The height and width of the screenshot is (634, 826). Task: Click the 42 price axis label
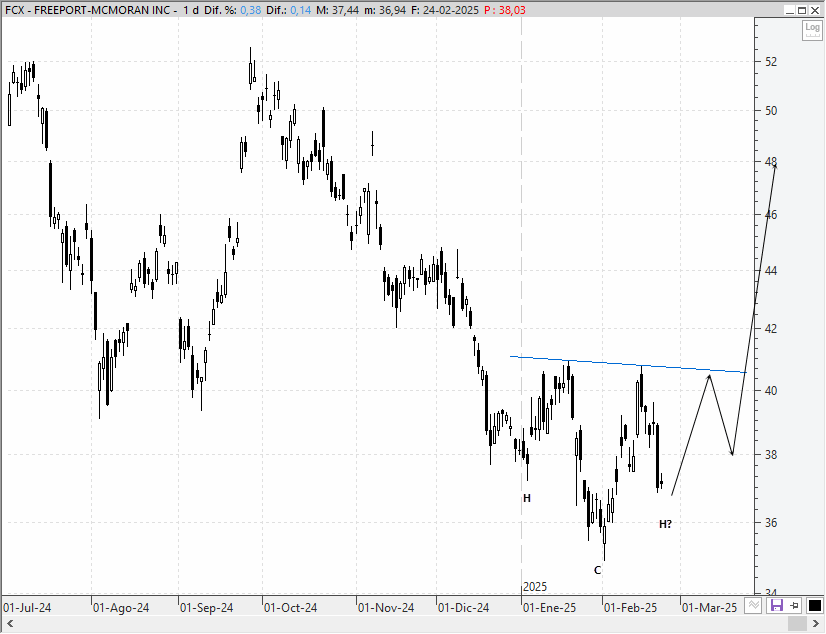coord(771,329)
